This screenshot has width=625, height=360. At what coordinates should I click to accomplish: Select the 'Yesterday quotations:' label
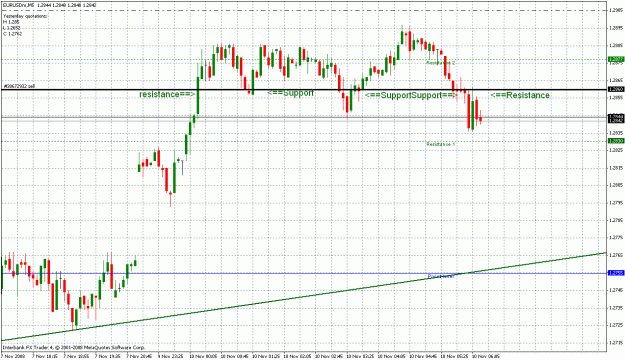[x=25, y=16]
